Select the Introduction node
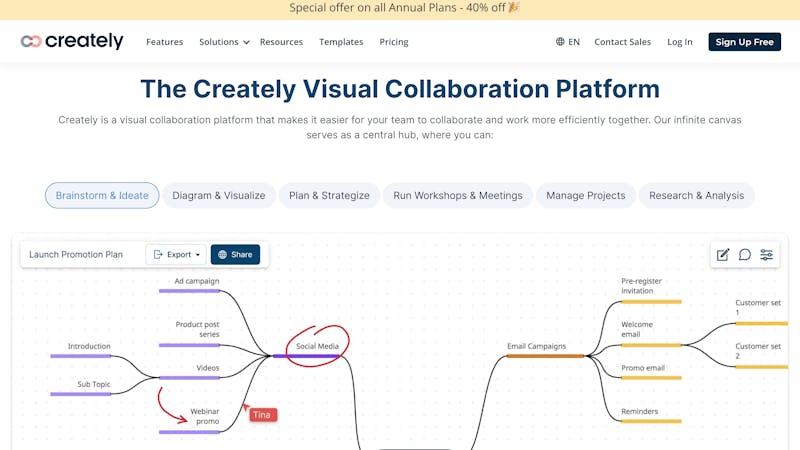This screenshot has height=450, width=800. (x=89, y=346)
